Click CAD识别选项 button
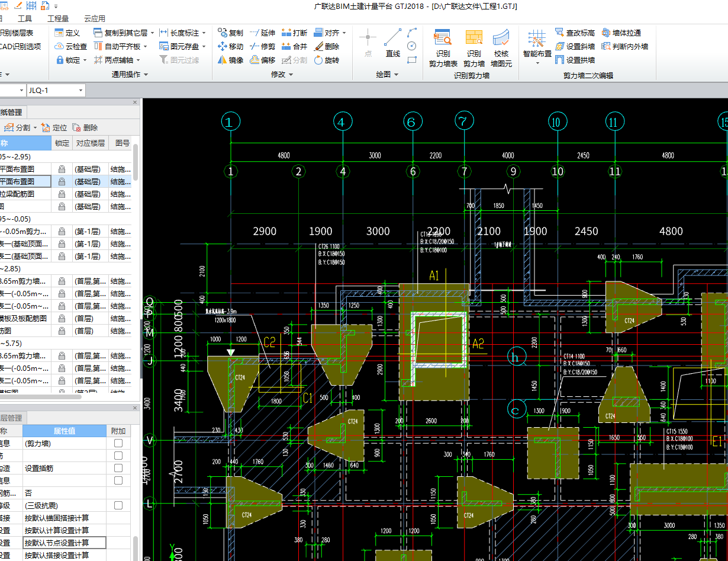 [x=21, y=46]
